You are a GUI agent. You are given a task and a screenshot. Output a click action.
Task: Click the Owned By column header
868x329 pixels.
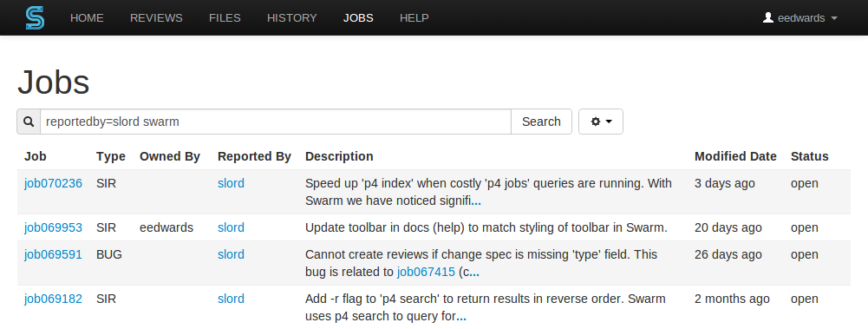coord(170,156)
